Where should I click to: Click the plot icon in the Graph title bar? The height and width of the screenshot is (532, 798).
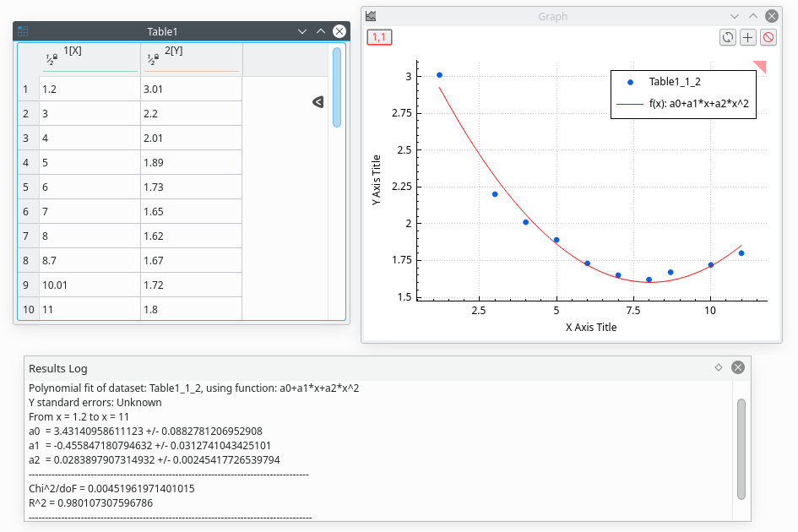369,15
